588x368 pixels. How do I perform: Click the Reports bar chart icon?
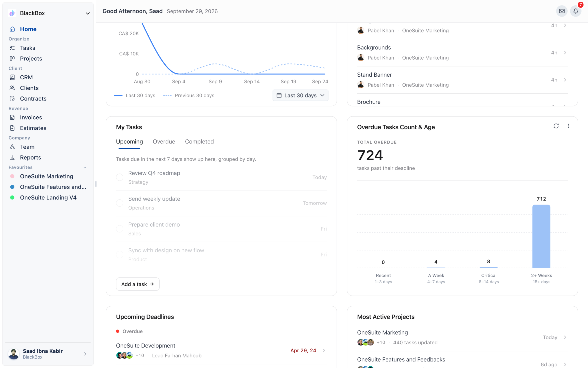[x=12, y=158]
